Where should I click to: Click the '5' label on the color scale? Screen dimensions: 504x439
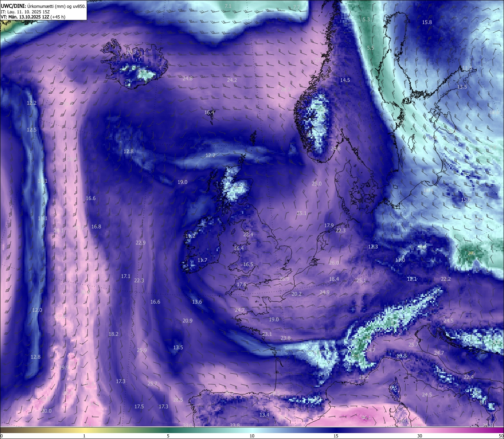click(168, 436)
